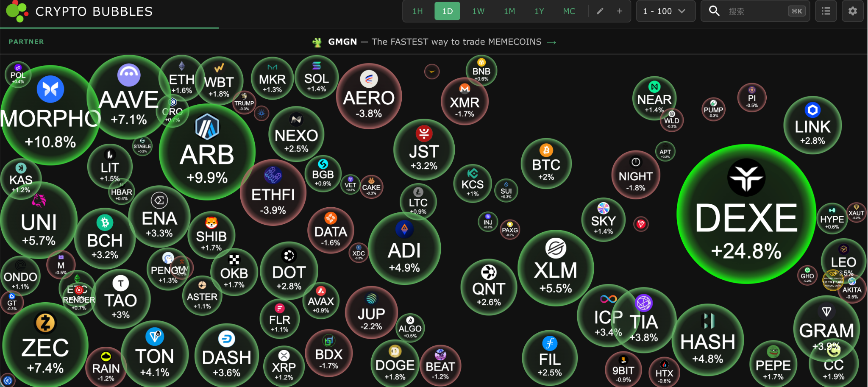This screenshot has height=387, width=868.
Task: Click the search magnifier icon
Action: [x=714, y=11]
